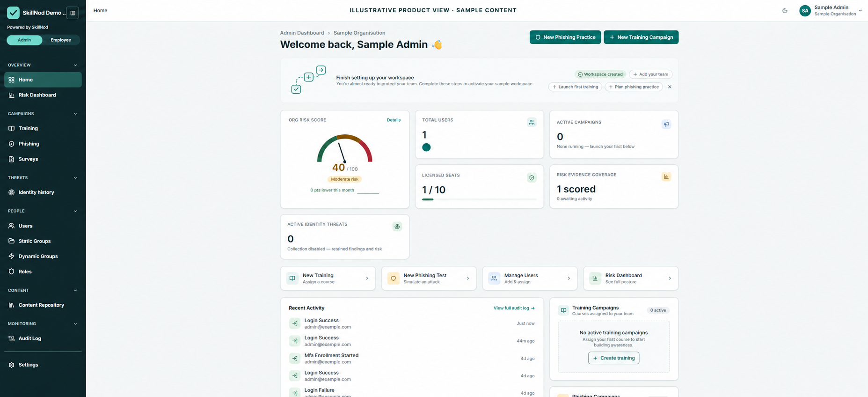Click the org risk score gauge
This screenshot has width=868, height=397.
click(345, 149)
